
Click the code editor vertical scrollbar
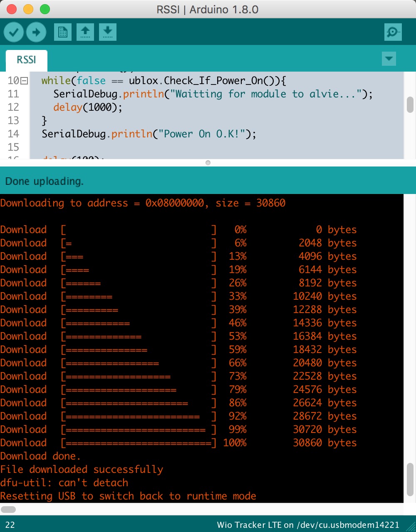click(x=410, y=104)
